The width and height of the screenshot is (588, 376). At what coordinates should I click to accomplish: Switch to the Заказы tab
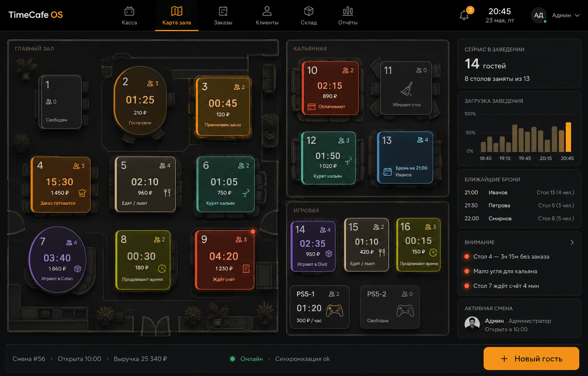[223, 16]
